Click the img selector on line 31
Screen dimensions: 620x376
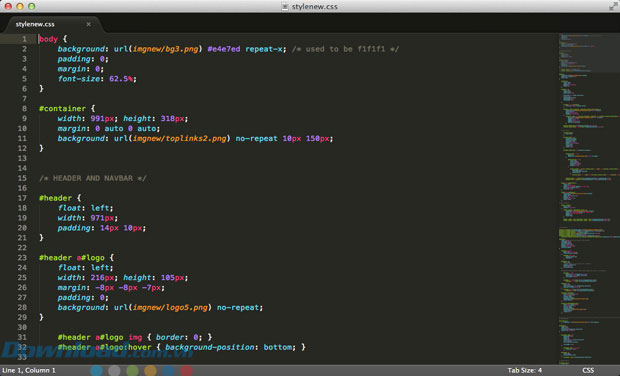pos(135,337)
